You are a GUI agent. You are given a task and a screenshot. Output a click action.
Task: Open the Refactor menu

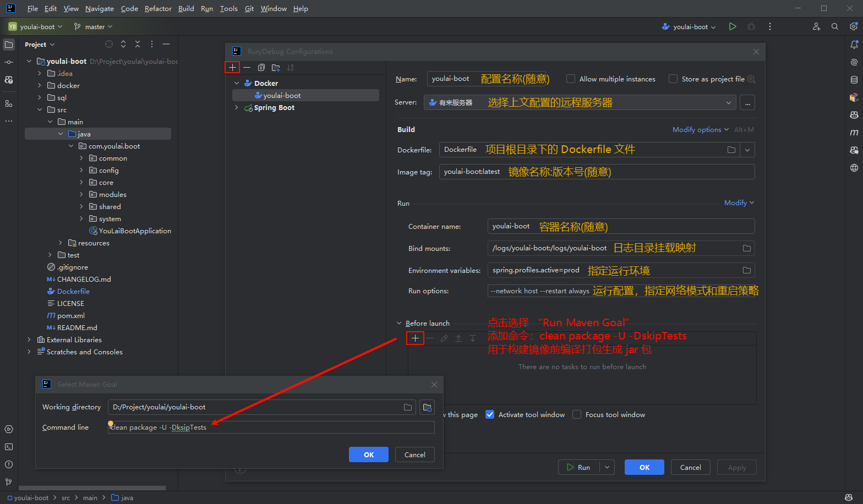(x=158, y=9)
